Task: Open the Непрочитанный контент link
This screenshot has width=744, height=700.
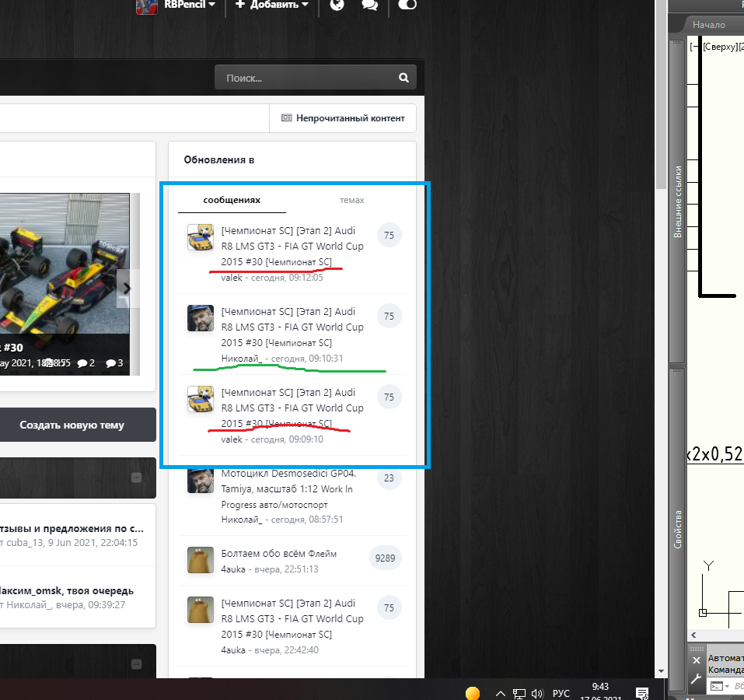Action: click(x=342, y=118)
